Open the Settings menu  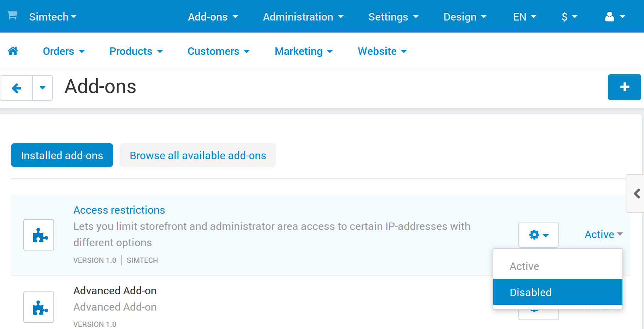coord(393,17)
